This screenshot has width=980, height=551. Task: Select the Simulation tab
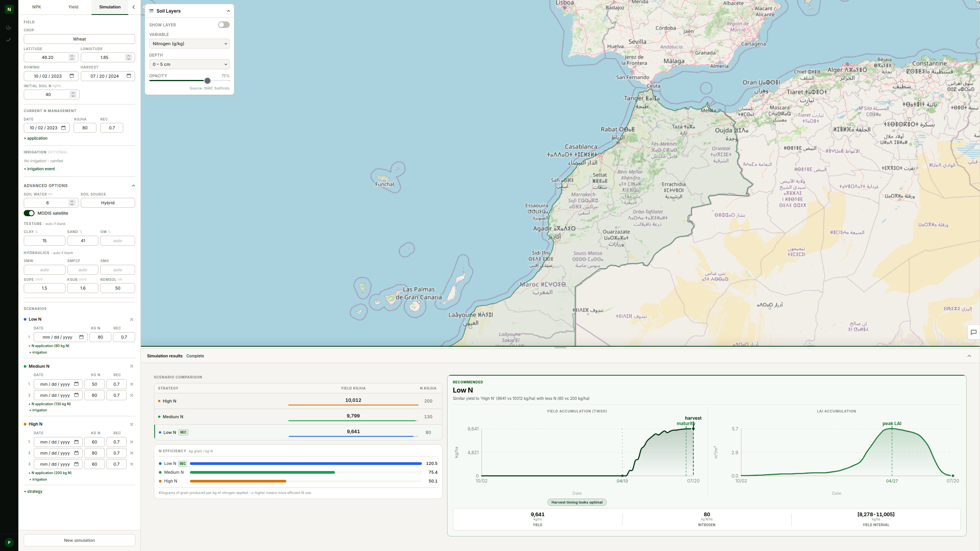coord(110,7)
